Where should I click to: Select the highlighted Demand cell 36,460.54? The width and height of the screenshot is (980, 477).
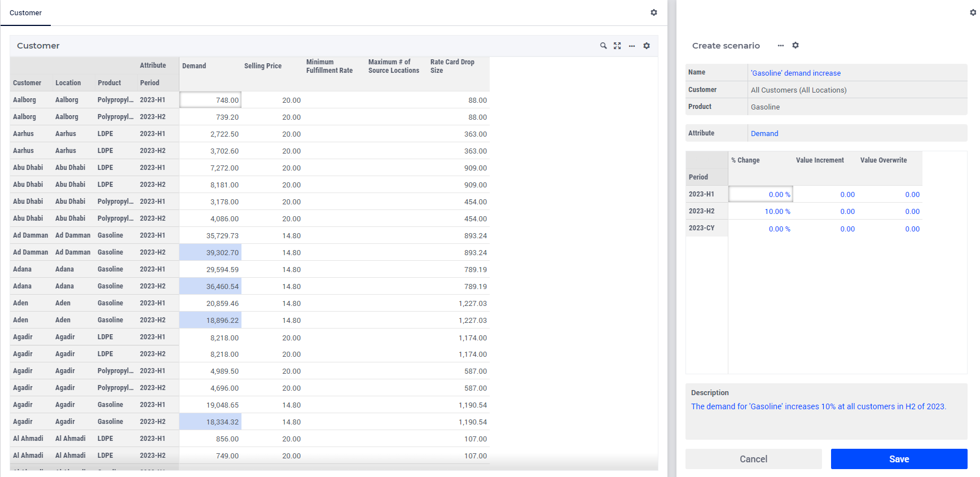[x=210, y=286]
